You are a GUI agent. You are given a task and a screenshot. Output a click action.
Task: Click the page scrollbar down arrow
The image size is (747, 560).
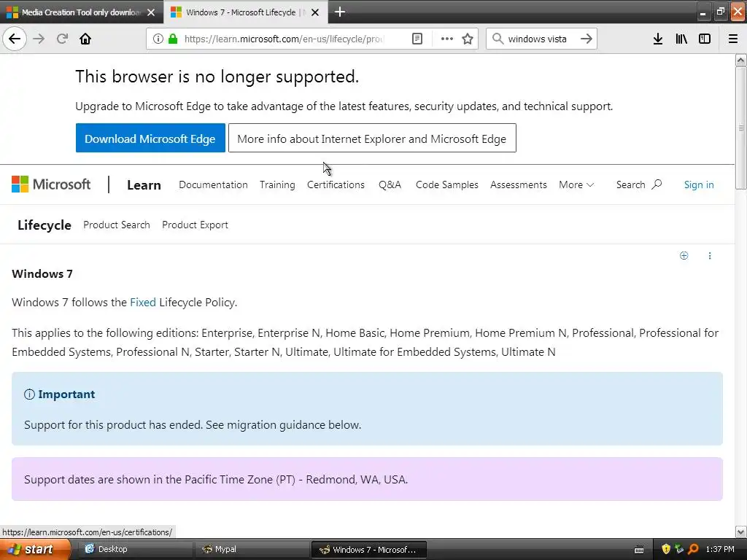[741, 532]
